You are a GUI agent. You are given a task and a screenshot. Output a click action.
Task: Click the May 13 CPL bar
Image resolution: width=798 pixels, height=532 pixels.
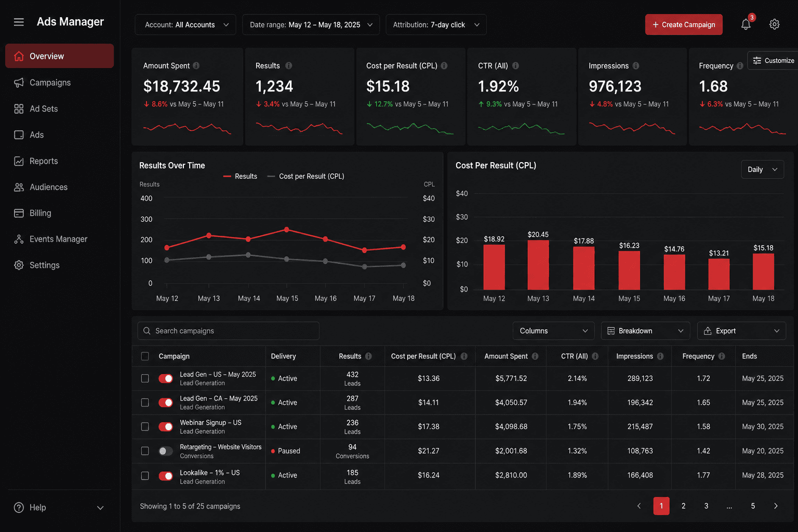tap(538, 265)
